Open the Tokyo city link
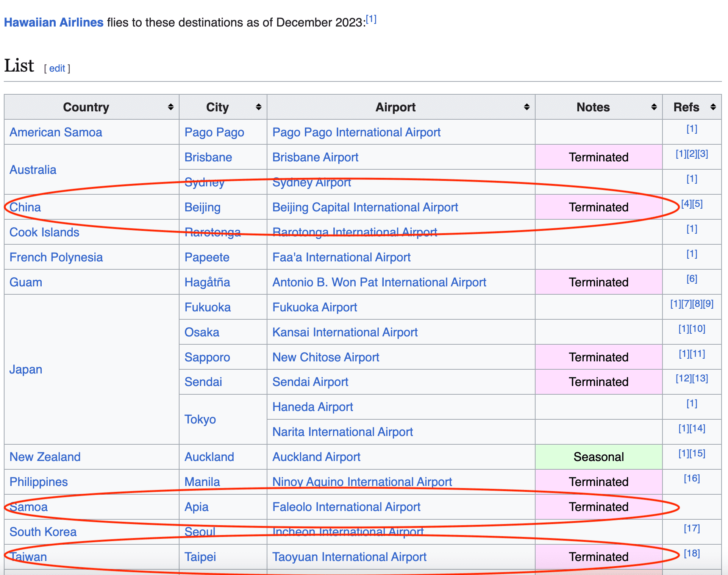 (x=200, y=419)
